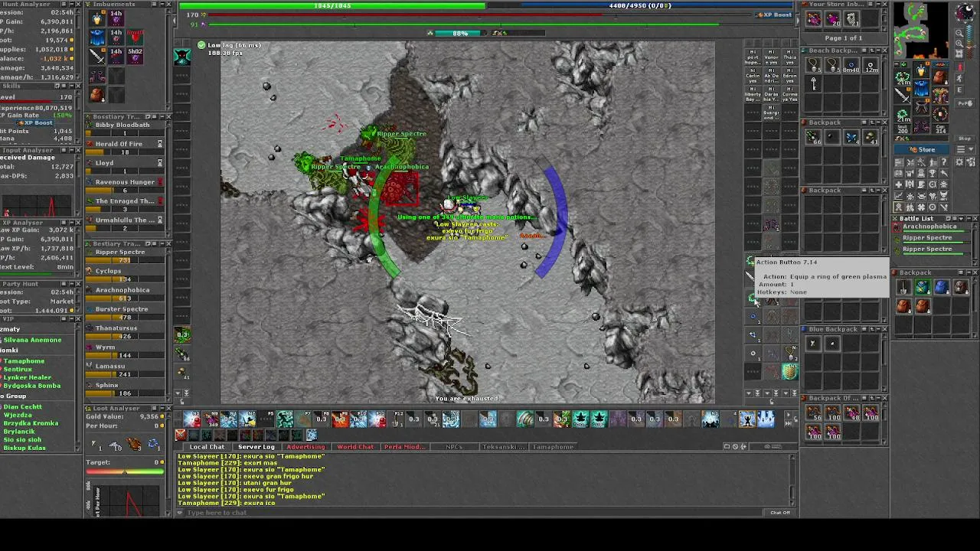Viewport: 980px width, 551px height.
Task: Toggle the PvP mode button
Action: pyautogui.click(x=965, y=103)
